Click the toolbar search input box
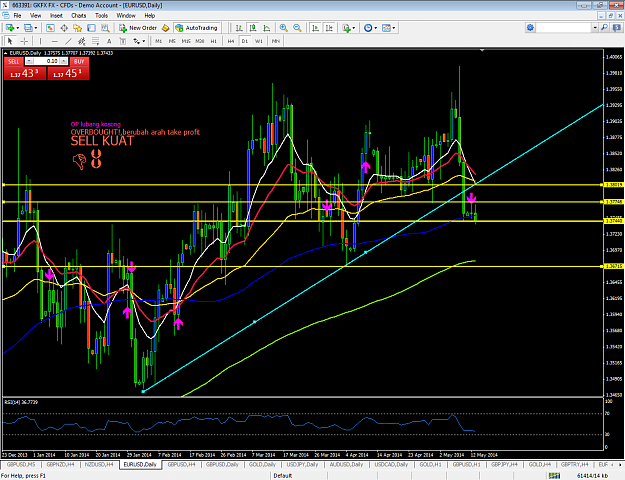 pos(564,28)
